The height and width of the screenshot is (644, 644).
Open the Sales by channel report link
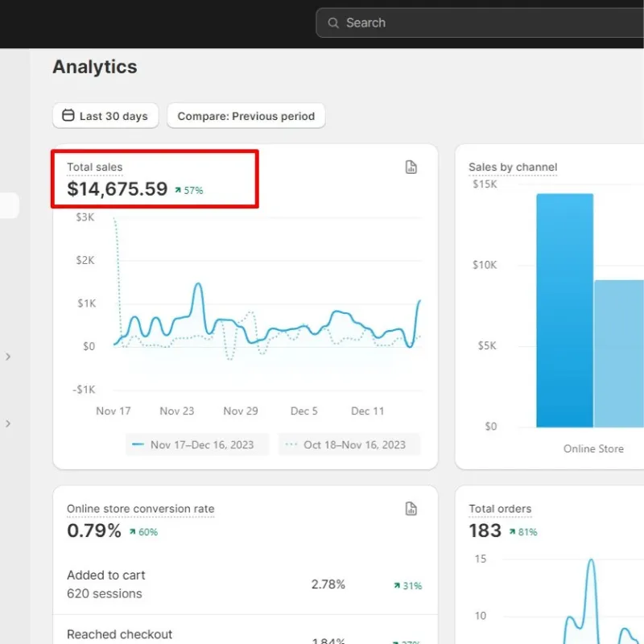coord(513,167)
